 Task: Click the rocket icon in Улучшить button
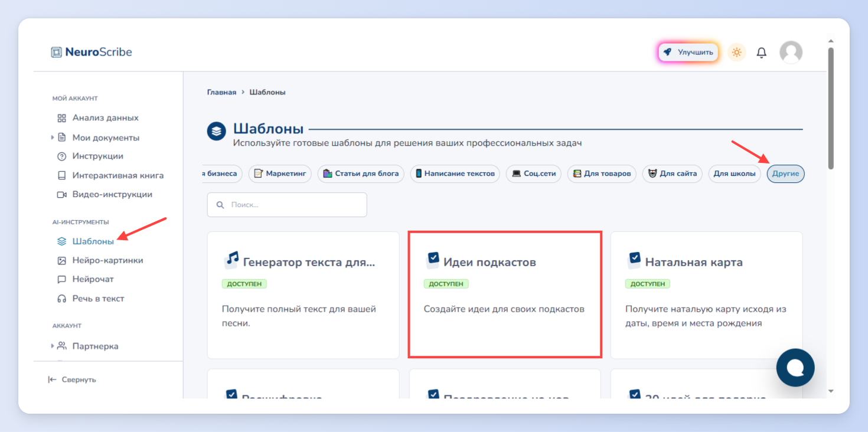coord(668,52)
